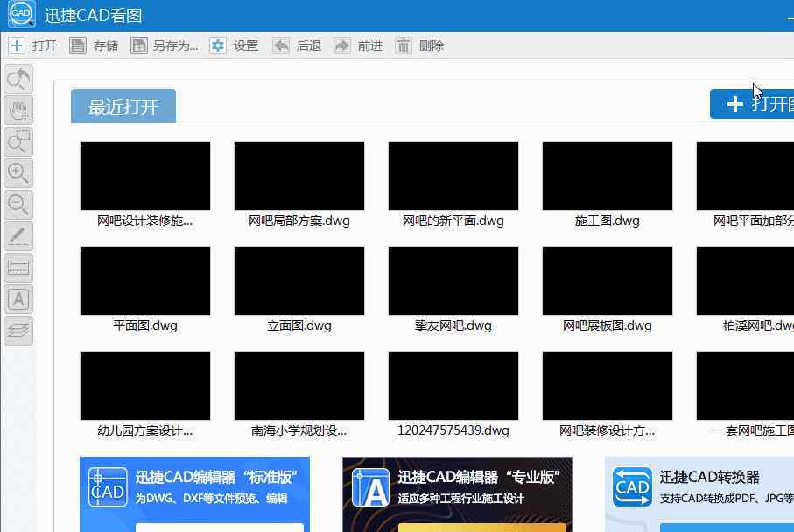This screenshot has width=794, height=532.
Task: Click the Back (后退) arrow icon
Action: tap(281, 45)
